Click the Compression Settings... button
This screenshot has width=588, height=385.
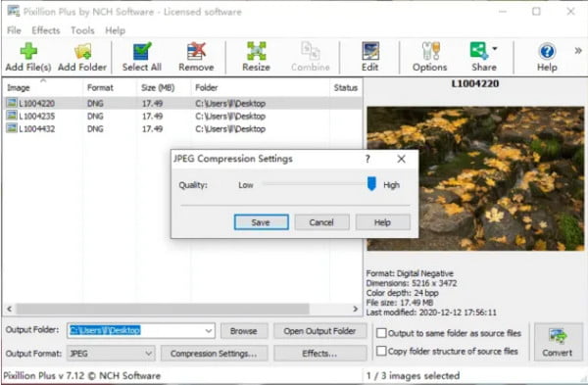tap(214, 354)
